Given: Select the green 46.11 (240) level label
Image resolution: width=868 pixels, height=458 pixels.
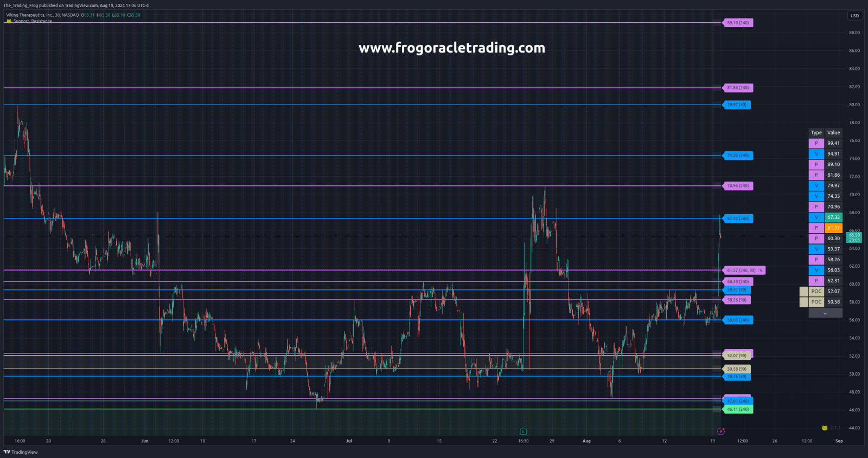Looking at the screenshot, I should pos(738,410).
